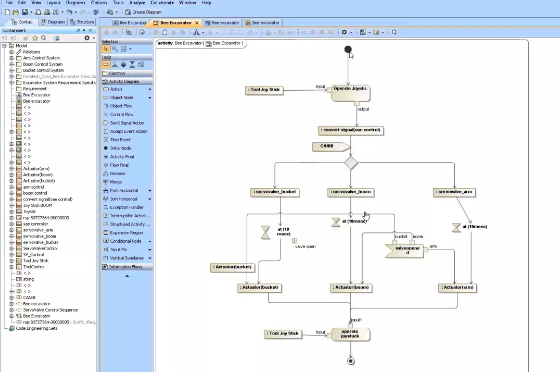This screenshot has height=381, width=560.
Task: Collapse palette with bottom up-arrow
Action: click(127, 276)
